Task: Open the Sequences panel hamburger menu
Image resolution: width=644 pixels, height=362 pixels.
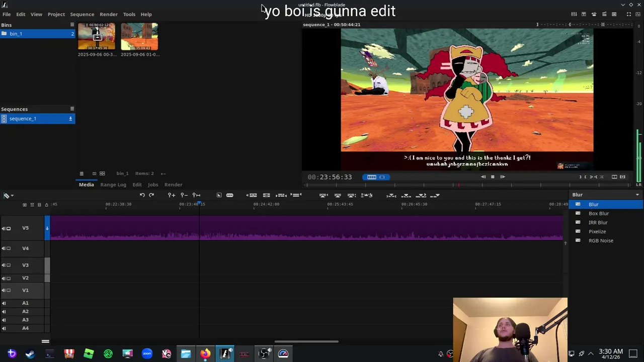Action: [72, 109]
